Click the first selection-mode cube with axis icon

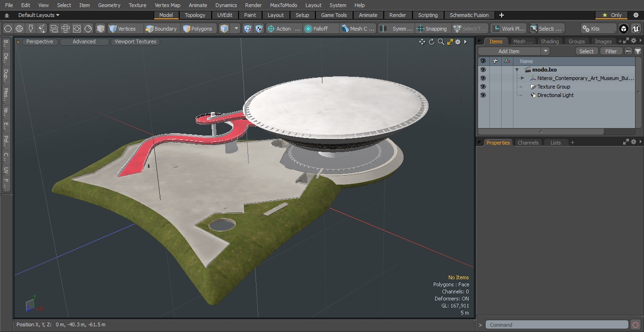pos(248,29)
